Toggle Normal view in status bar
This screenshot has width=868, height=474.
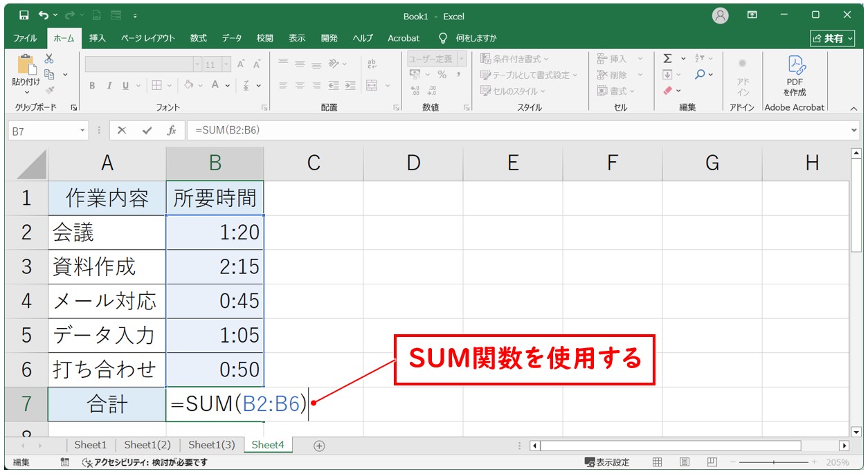click(x=658, y=462)
